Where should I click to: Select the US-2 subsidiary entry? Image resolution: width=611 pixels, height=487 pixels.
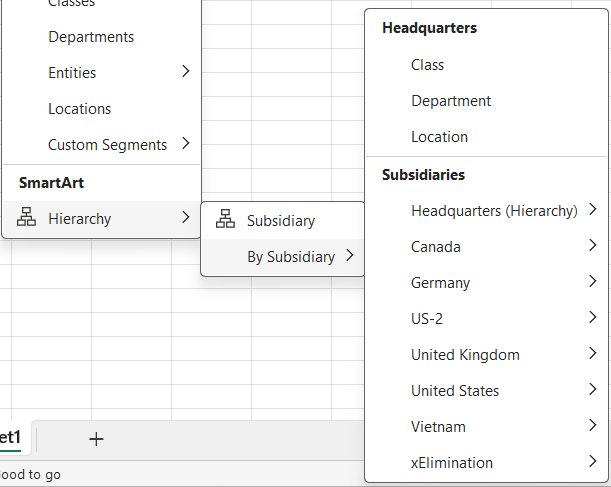coord(427,319)
